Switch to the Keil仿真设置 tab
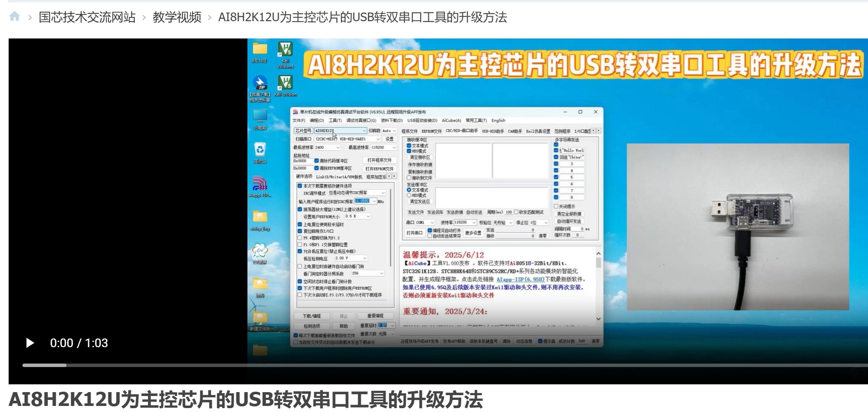This screenshot has width=868, height=412. (x=538, y=131)
